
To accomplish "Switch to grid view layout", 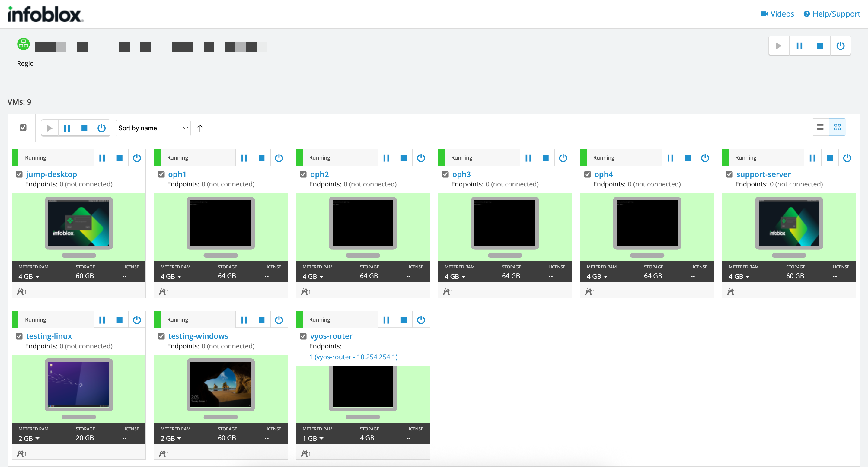I will click(x=837, y=127).
